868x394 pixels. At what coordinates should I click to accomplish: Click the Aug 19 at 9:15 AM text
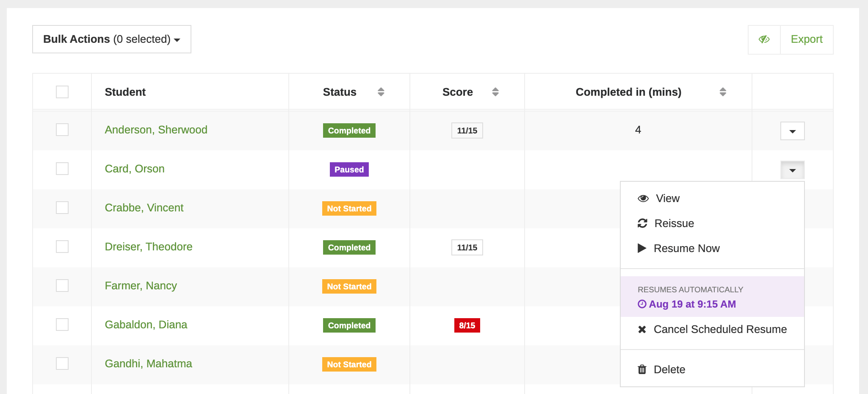pyautogui.click(x=692, y=304)
